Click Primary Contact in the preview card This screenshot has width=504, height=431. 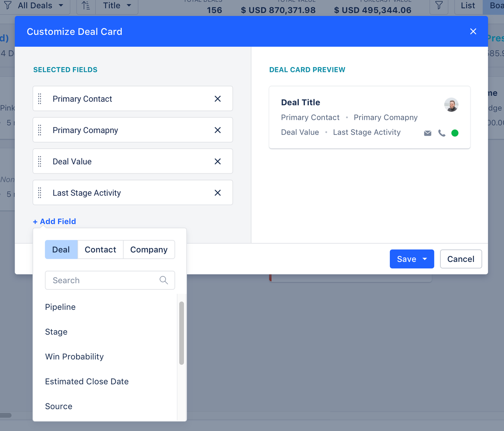click(x=310, y=117)
